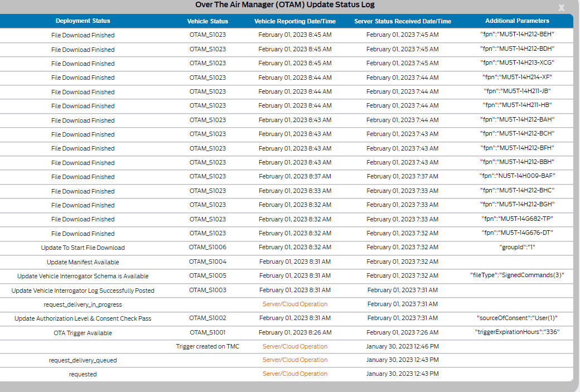The width and height of the screenshot is (580, 392).
Task: Click Server/Cloud Operation in the requested row
Action: [x=294, y=374]
